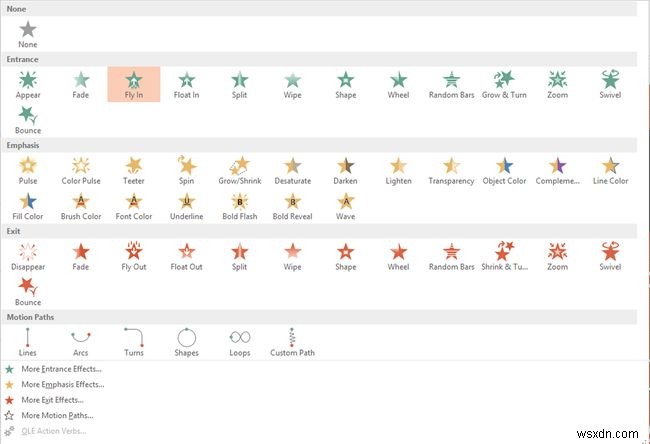This screenshot has width=650, height=444.
Task: Apply the Turns motion path
Action: coord(134,342)
